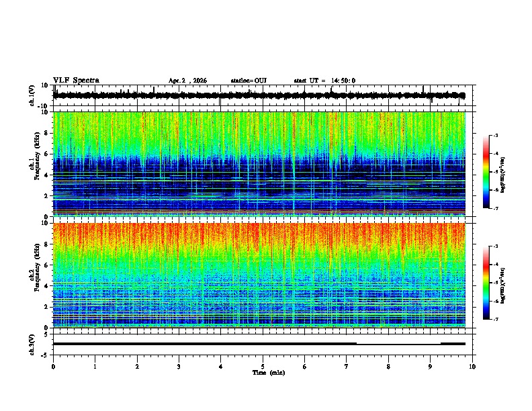
Task: Click the '4' kHz tick on ch.2 spectrogram
Action: click(x=46, y=286)
